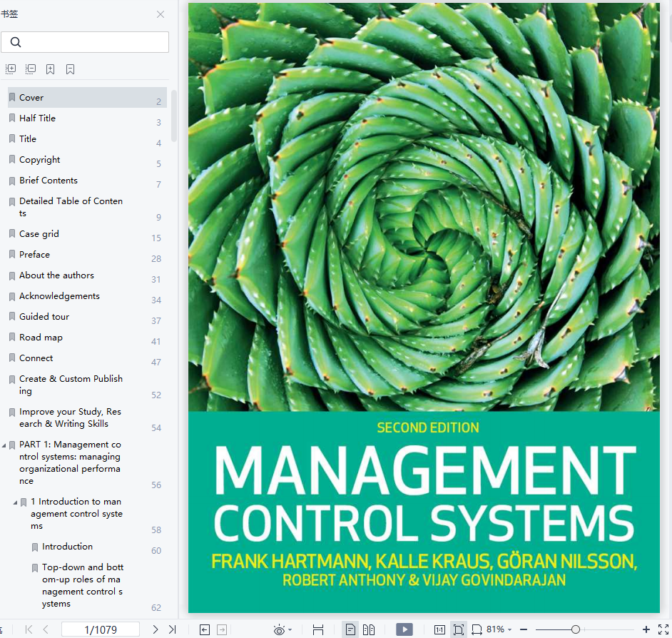The width and height of the screenshot is (672, 638).
Task: Go to About the authors bookmark
Action: coord(56,275)
